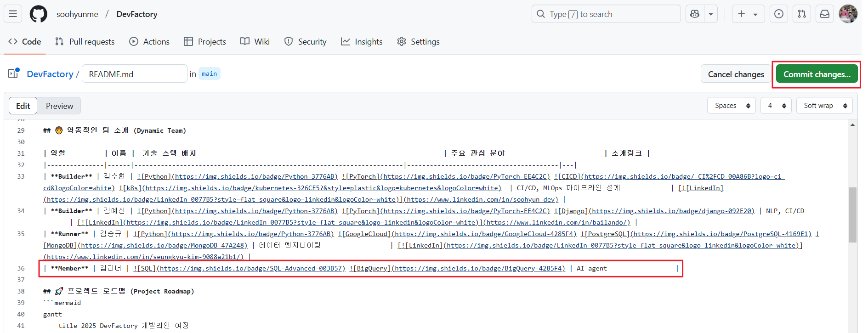Click the GitHub logo home icon
This screenshot has width=868, height=333.
[39, 14]
